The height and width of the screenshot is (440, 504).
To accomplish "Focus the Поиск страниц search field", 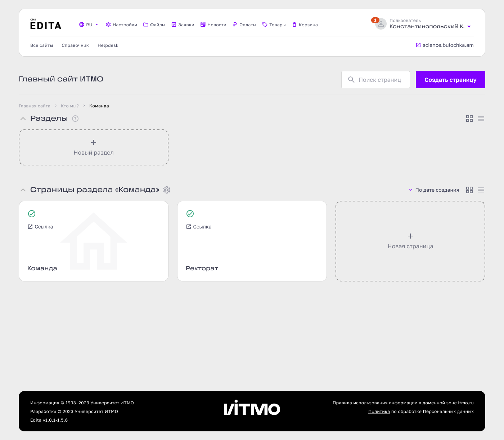I will point(375,80).
